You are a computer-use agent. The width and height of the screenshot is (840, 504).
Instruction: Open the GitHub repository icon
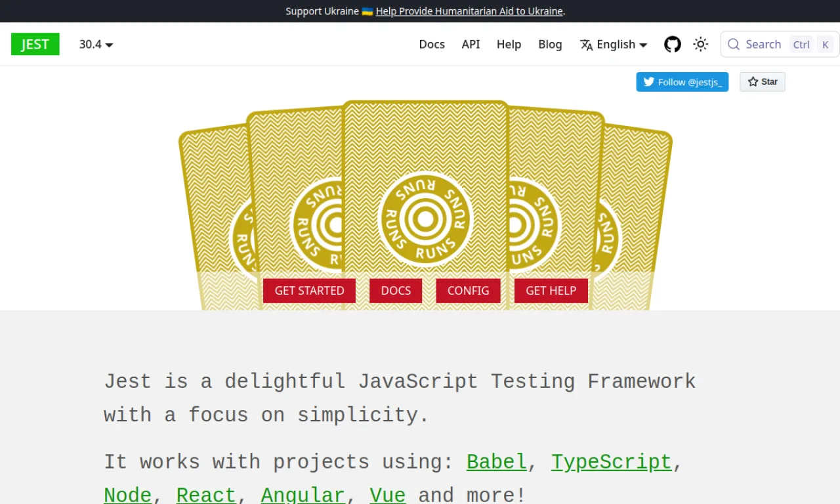[673, 44]
